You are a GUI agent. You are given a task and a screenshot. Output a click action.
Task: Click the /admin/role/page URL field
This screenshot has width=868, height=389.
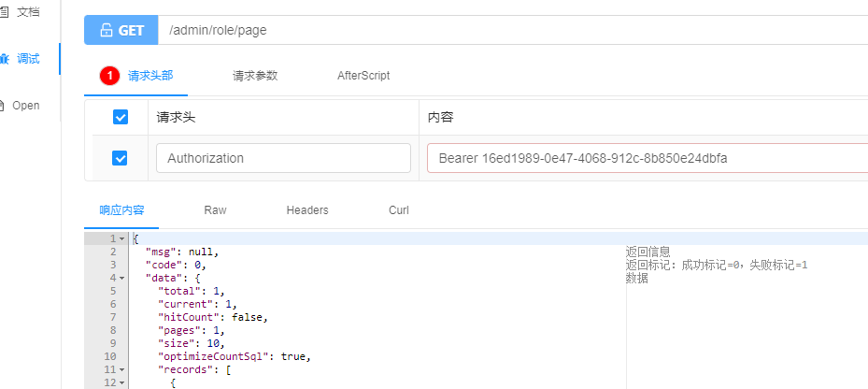click(x=513, y=30)
